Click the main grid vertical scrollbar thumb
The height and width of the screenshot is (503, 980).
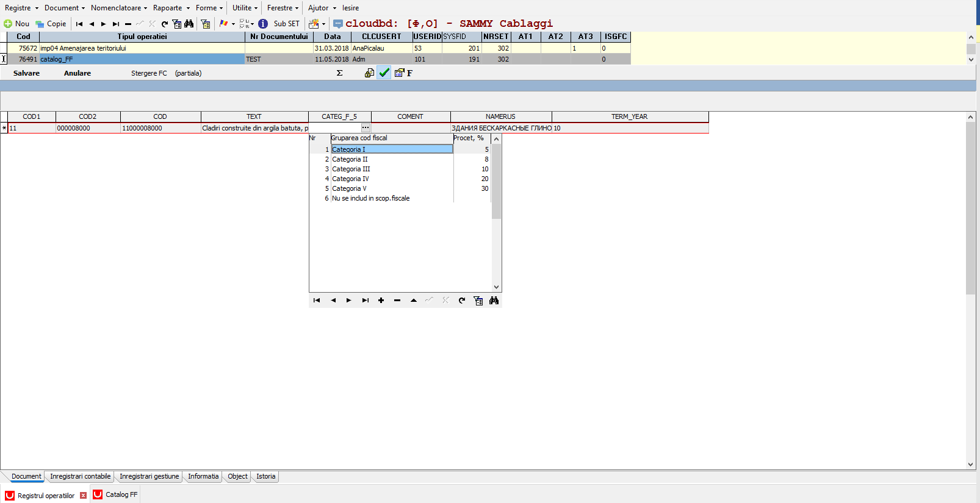point(970,208)
